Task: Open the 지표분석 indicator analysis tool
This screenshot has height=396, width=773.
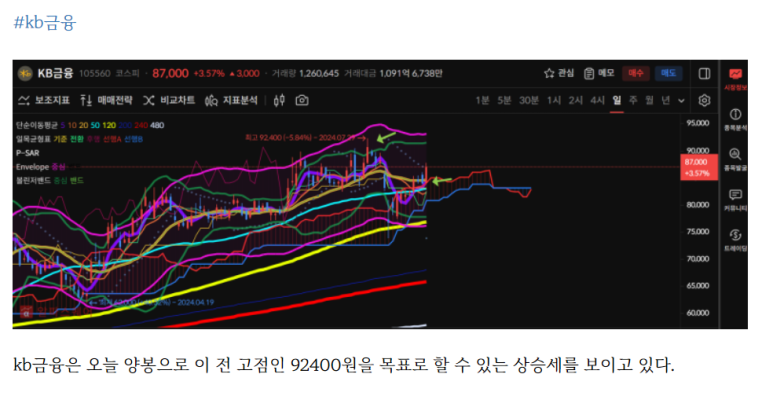Action: [x=231, y=101]
